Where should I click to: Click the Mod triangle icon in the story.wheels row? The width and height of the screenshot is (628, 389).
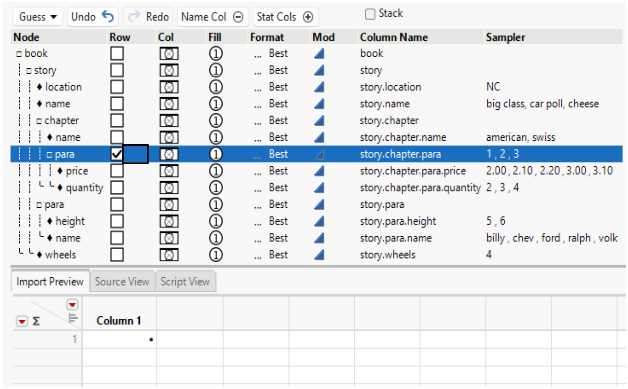click(x=319, y=255)
